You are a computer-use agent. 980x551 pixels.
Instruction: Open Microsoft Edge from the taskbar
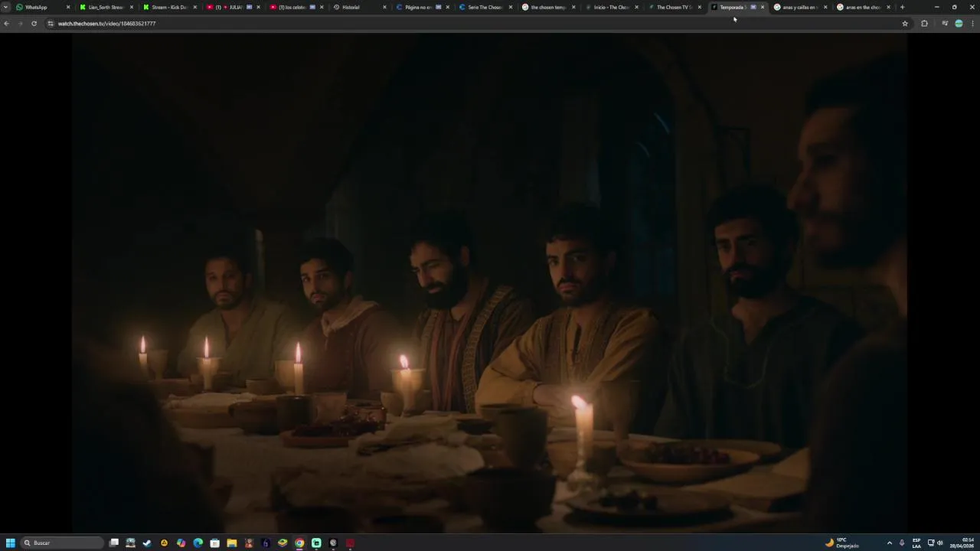click(198, 543)
